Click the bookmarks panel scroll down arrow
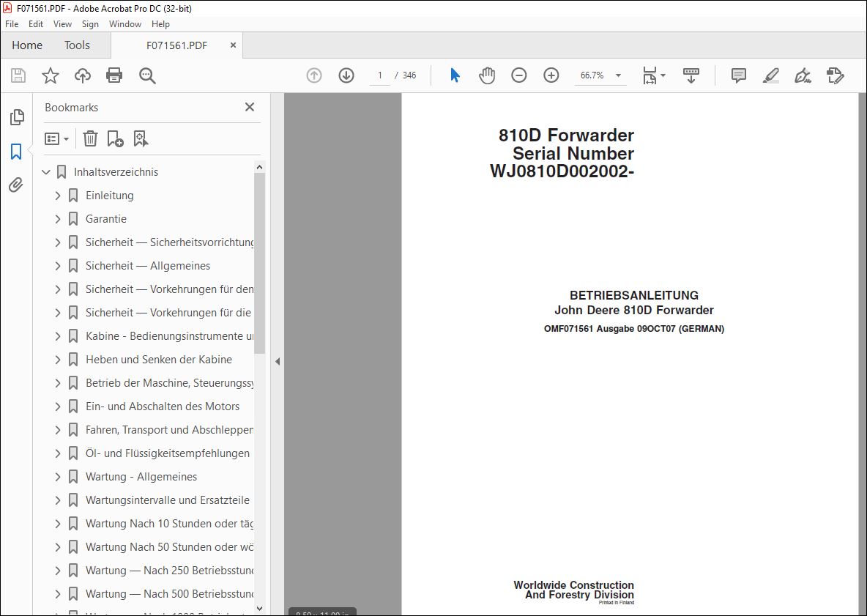This screenshot has height=616, width=867. pos(259,608)
